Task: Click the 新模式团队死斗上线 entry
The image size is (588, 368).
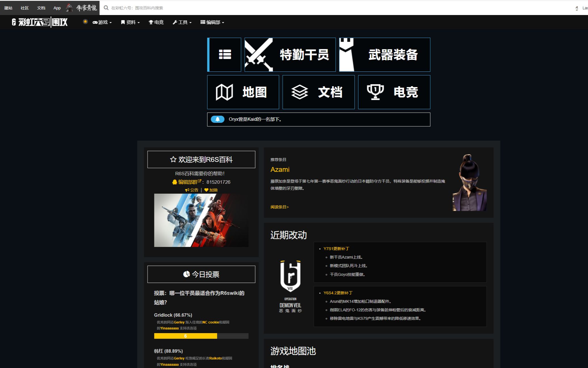Action: pyautogui.click(x=349, y=266)
